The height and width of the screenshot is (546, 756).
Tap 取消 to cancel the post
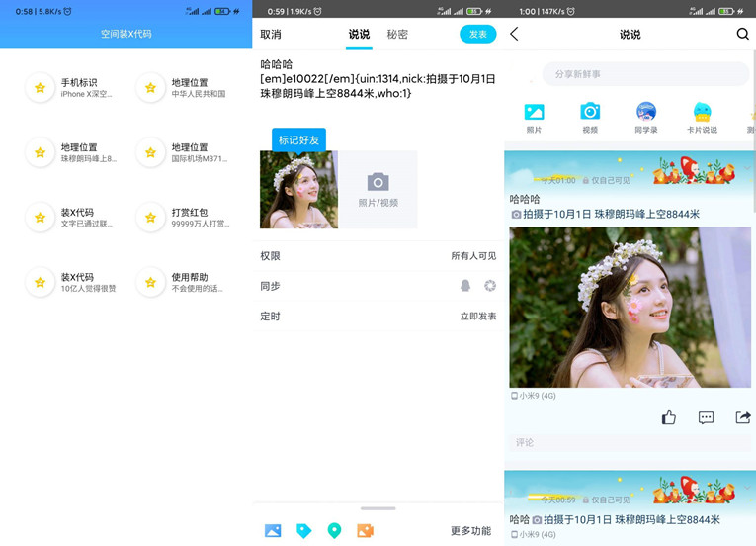coord(271,35)
